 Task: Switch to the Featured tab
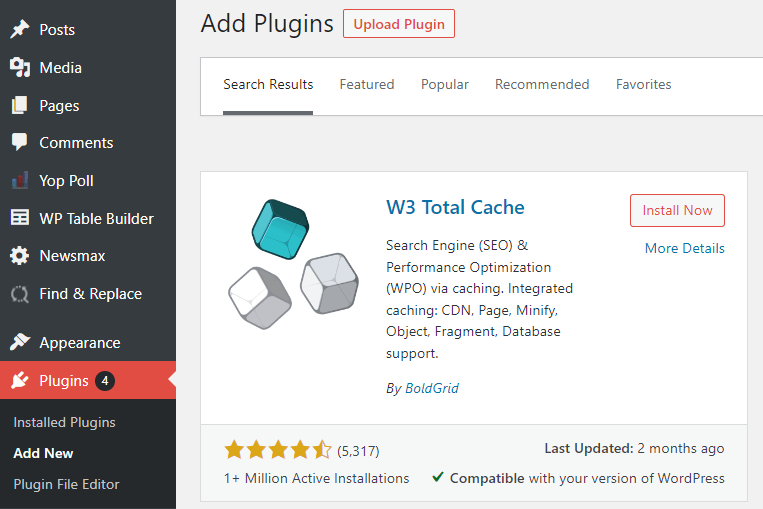[367, 84]
